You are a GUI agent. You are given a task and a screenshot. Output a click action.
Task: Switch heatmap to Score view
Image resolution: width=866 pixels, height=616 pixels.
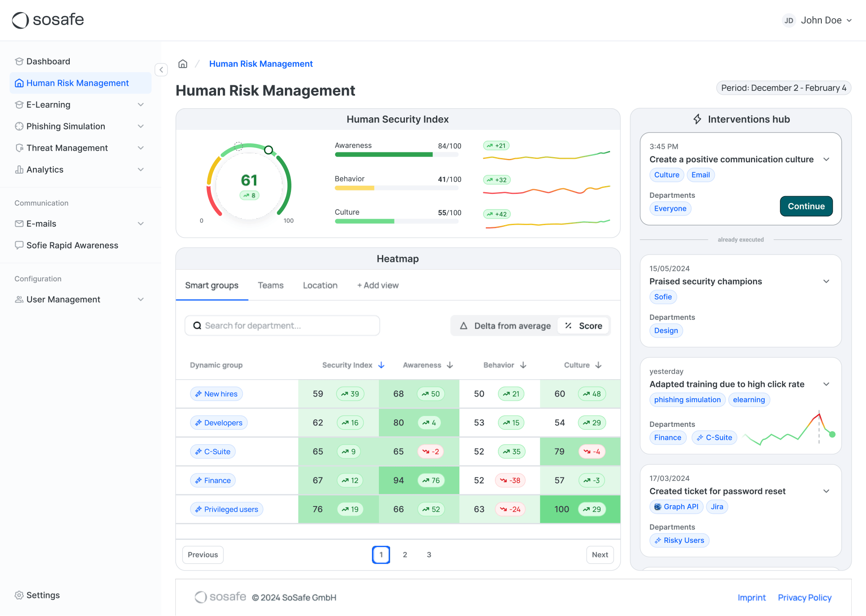[584, 326]
